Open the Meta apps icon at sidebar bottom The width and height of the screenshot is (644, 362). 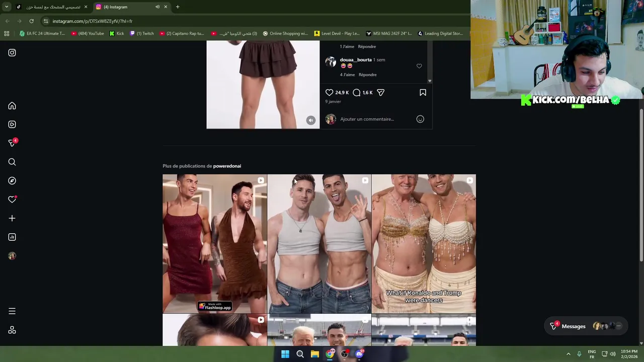(12, 330)
